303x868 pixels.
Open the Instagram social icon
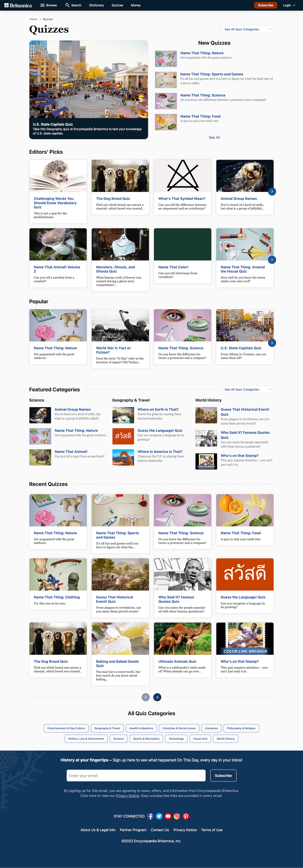point(177,816)
